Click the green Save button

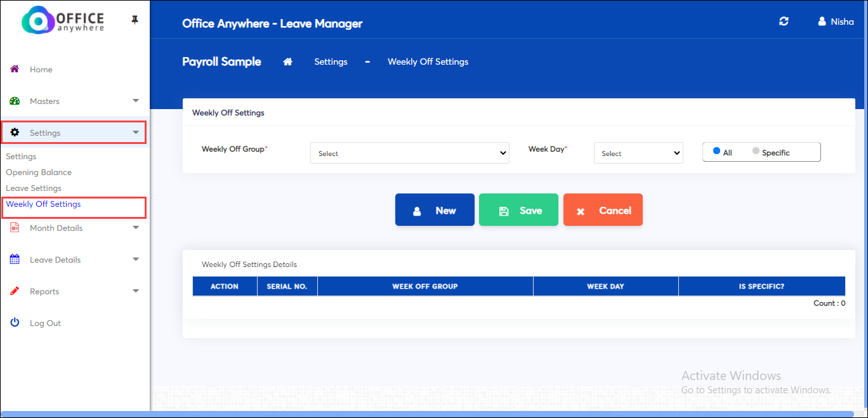pos(518,210)
